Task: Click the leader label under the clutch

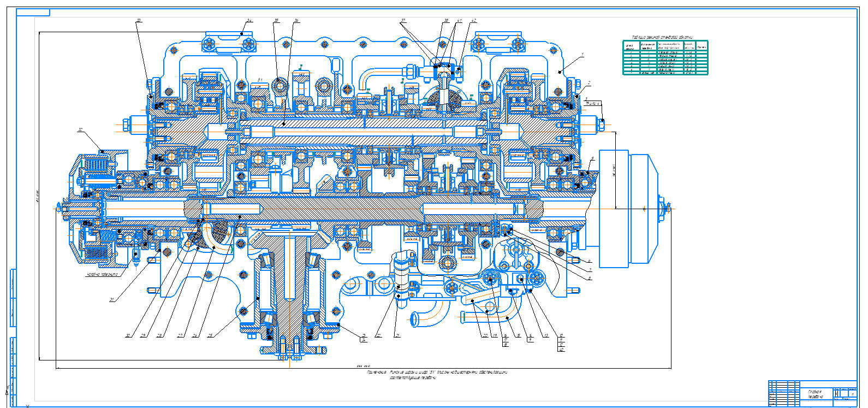Action: 102,274
